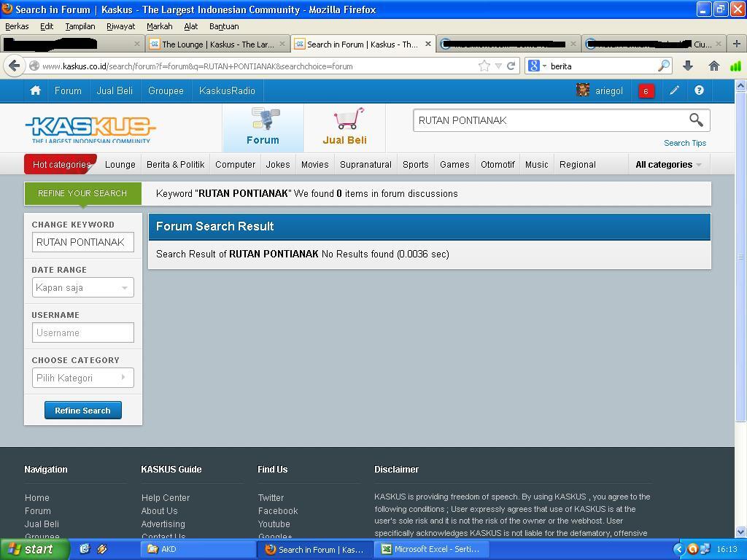This screenshot has width=747, height=560.
Task: Click Forum in the blue navbar
Action: point(68,90)
